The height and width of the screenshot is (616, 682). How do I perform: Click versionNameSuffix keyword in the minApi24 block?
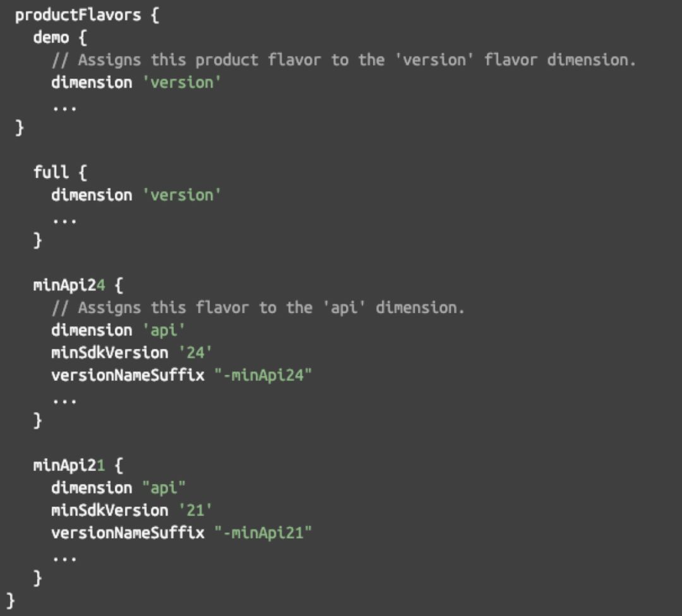tap(128, 375)
